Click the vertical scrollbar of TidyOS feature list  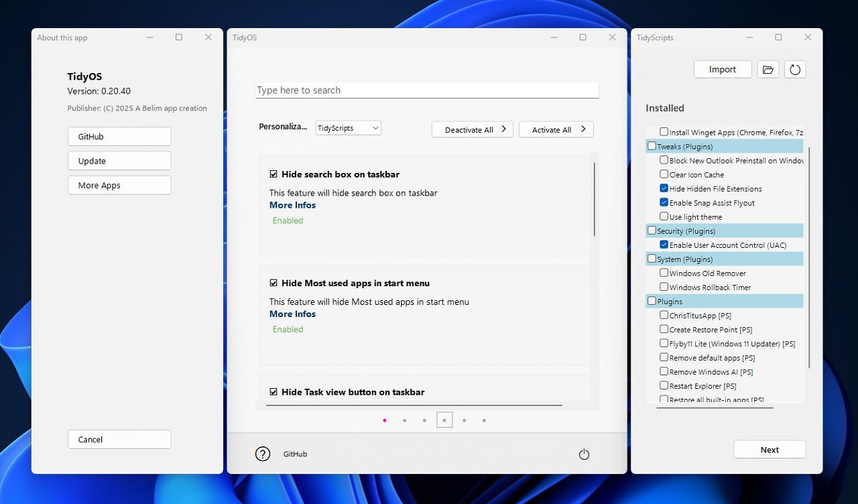[x=594, y=199]
